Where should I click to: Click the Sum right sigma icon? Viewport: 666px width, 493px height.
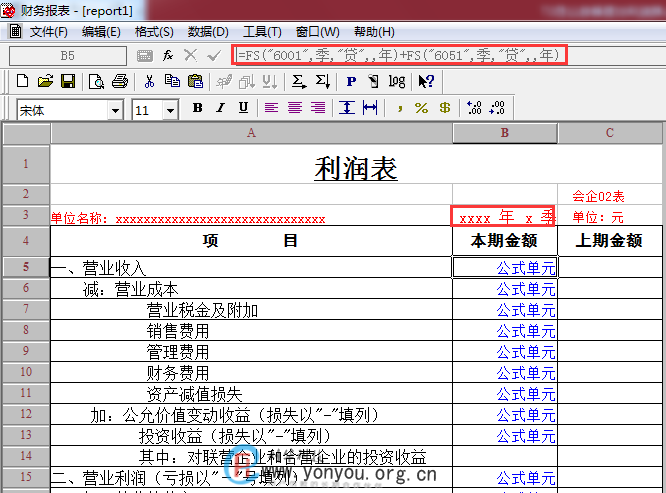[299, 81]
